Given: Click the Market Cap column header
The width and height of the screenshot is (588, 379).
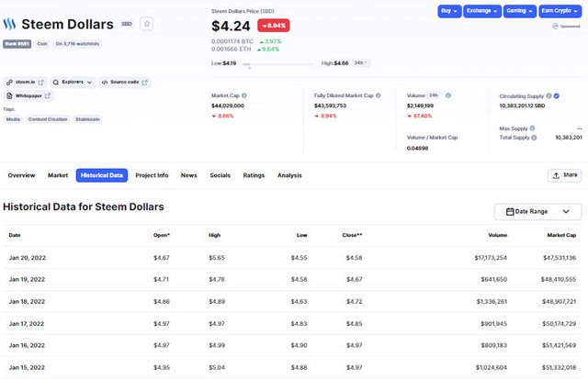Looking at the screenshot, I should [x=561, y=235].
